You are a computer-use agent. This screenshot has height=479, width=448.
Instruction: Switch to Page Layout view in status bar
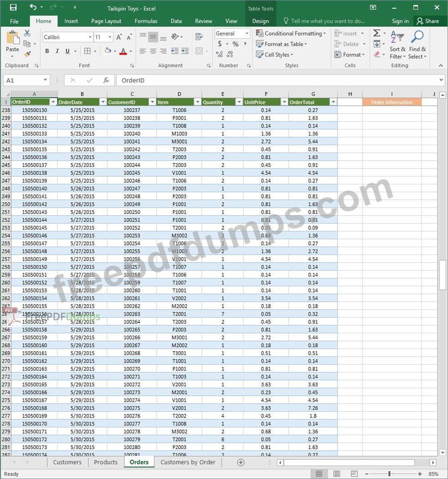pyautogui.click(x=336, y=474)
